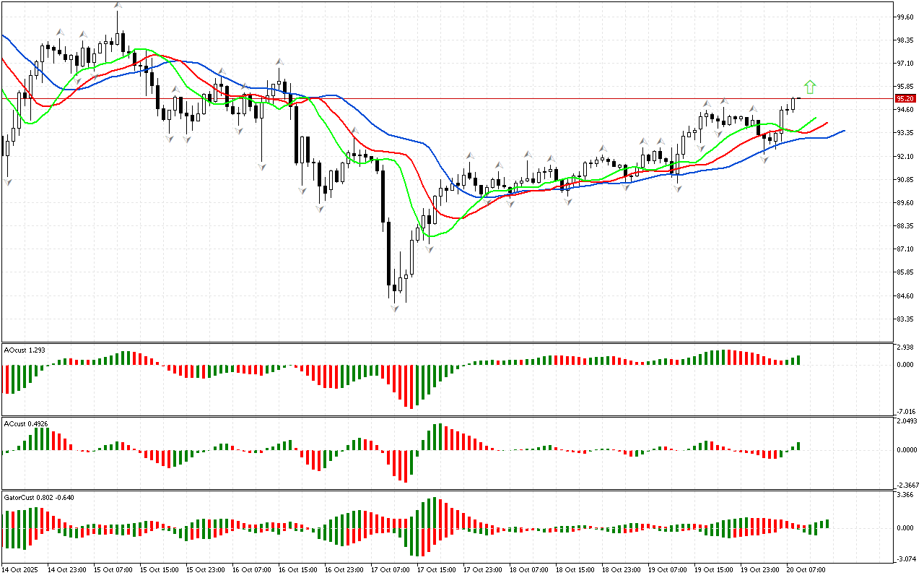
Task: Click the red 95.20 price tag
Action: pyautogui.click(x=905, y=98)
